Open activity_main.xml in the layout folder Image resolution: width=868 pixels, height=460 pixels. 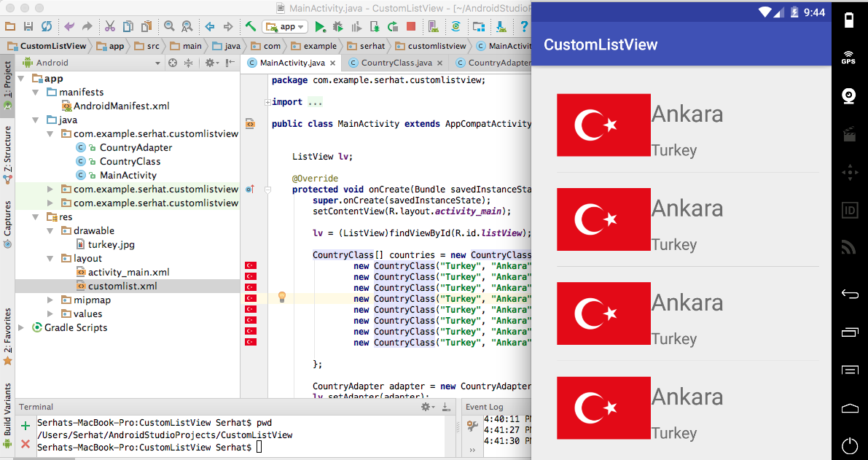[x=128, y=272]
